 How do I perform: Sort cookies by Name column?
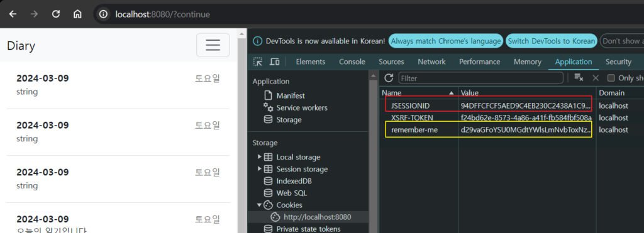(418, 93)
